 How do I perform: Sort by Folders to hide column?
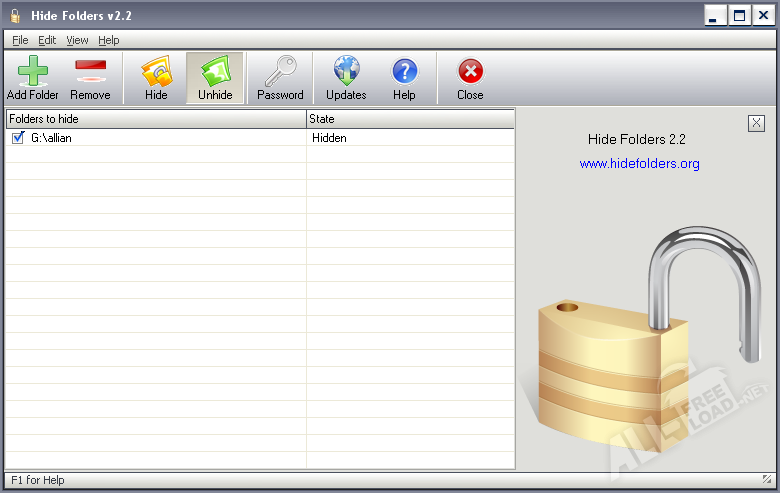click(155, 119)
